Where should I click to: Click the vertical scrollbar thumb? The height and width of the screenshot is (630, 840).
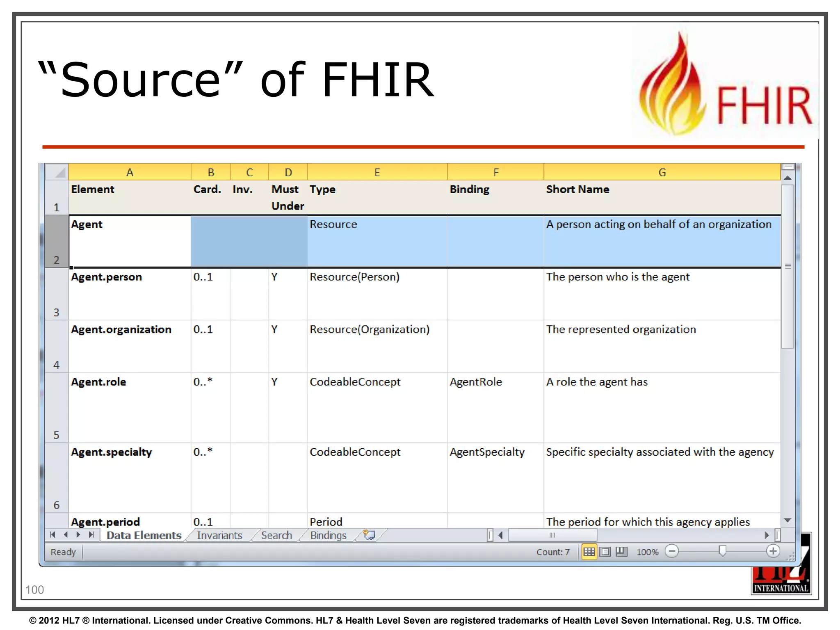[787, 267]
